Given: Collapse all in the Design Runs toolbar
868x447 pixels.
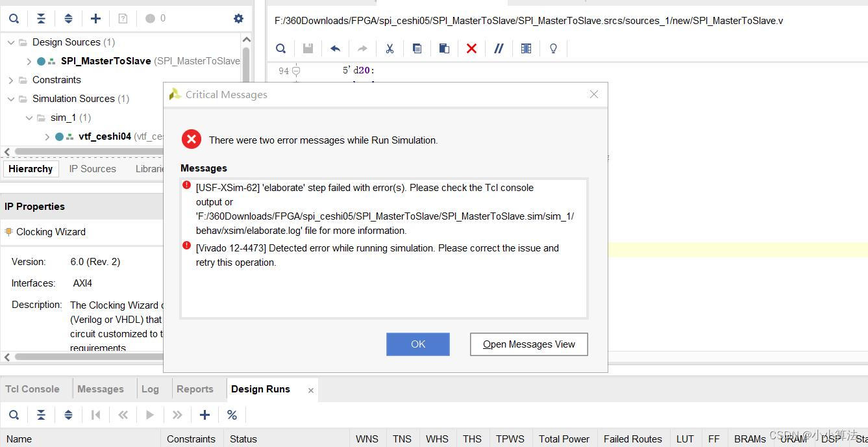Looking at the screenshot, I should pyautogui.click(x=41, y=415).
